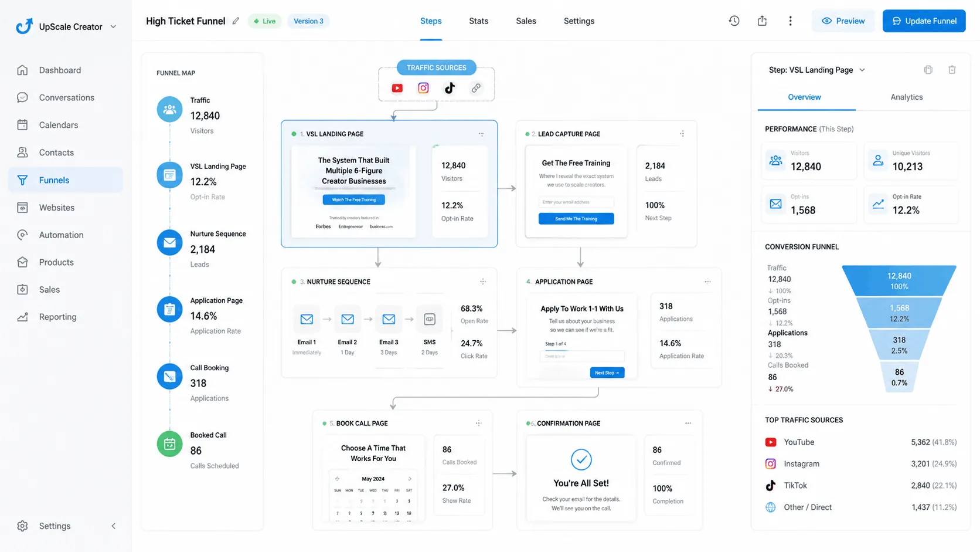
Task: Click Update Funnel button
Action: pyautogui.click(x=924, y=21)
